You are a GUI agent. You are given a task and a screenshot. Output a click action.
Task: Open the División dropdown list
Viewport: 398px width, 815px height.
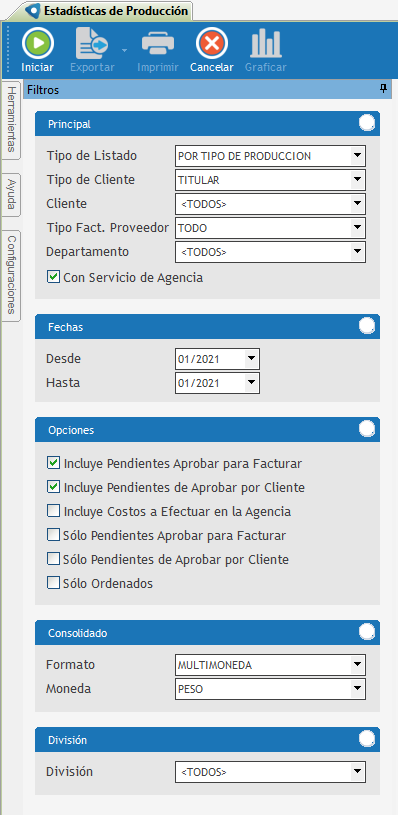pos(357,772)
